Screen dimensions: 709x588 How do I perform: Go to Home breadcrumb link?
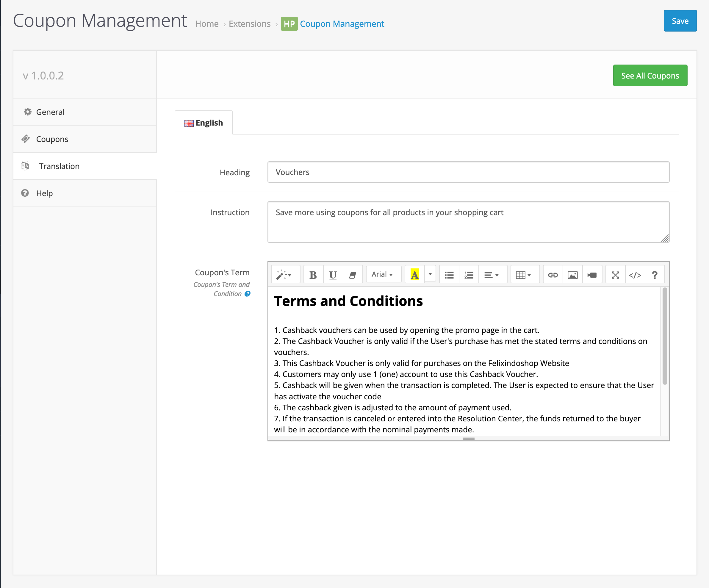tap(206, 24)
